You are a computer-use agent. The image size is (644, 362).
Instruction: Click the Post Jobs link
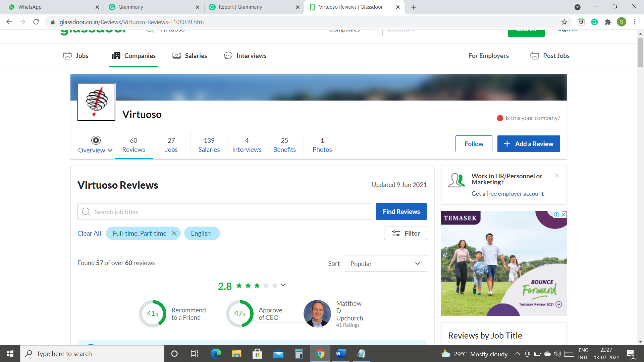pyautogui.click(x=550, y=56)
